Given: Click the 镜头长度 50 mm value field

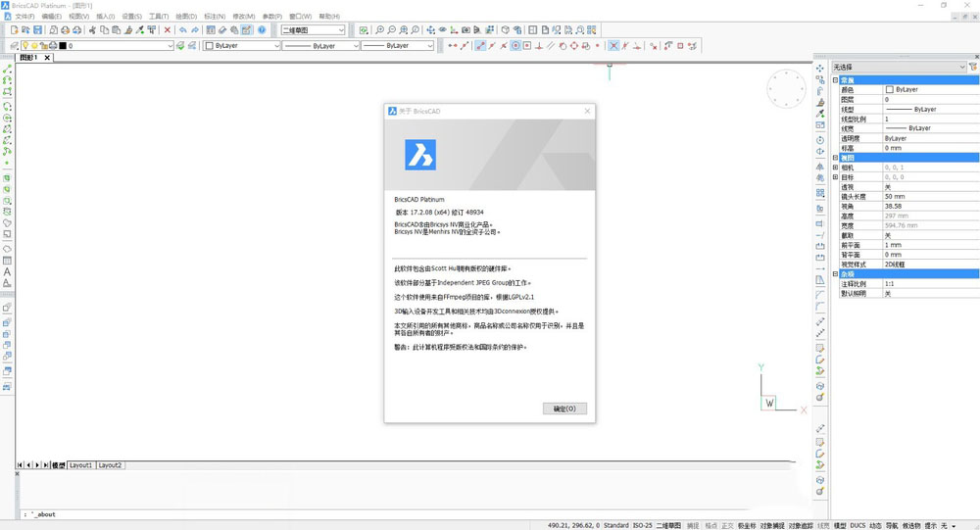Looking at the screenshot, I should point(931,196).
